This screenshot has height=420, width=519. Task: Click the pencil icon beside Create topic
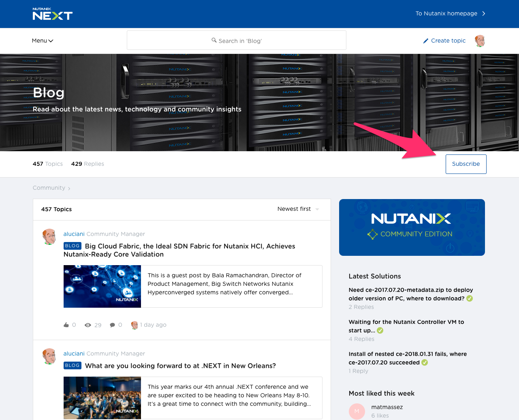(425, 41)
